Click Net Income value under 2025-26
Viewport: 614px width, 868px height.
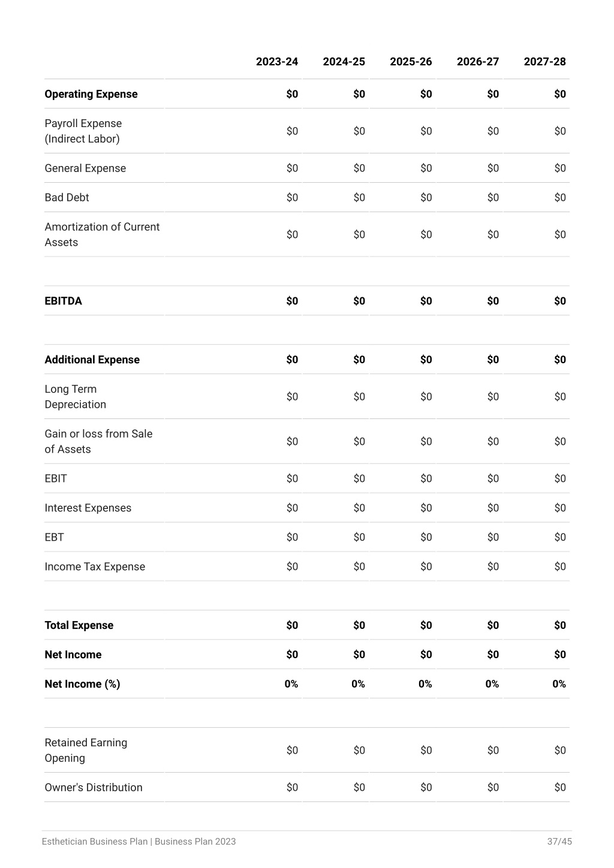coord(426,655)
